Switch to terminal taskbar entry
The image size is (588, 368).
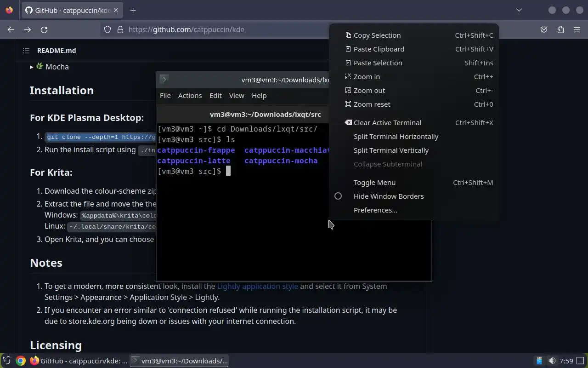179,361
